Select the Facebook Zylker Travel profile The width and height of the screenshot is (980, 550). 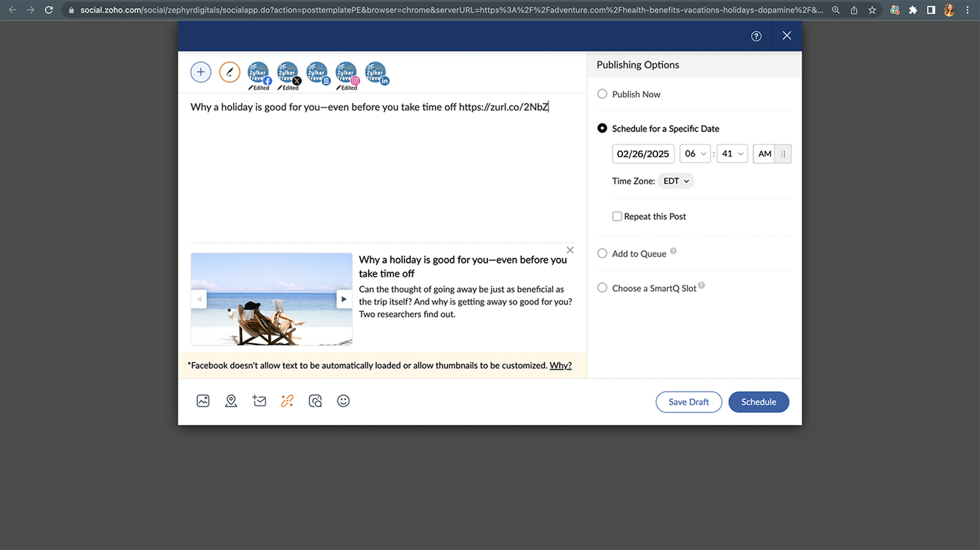259,73
